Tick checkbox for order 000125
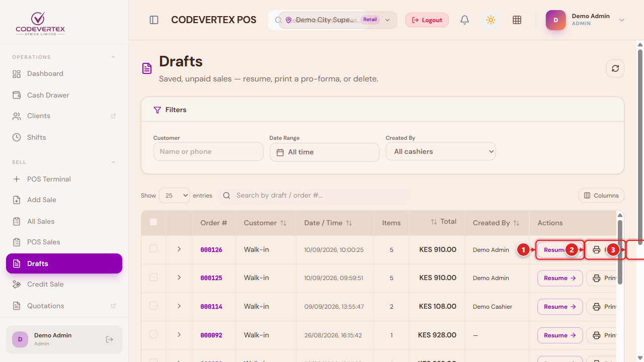 click(153, 277)
